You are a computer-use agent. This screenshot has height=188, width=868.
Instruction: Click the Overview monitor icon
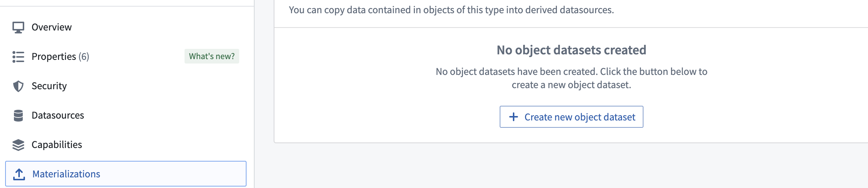pyautogui.click(x=18, y=27)
